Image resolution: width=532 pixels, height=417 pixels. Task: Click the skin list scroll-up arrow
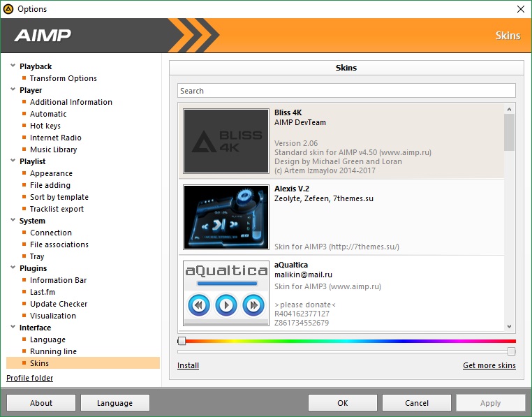509,109
